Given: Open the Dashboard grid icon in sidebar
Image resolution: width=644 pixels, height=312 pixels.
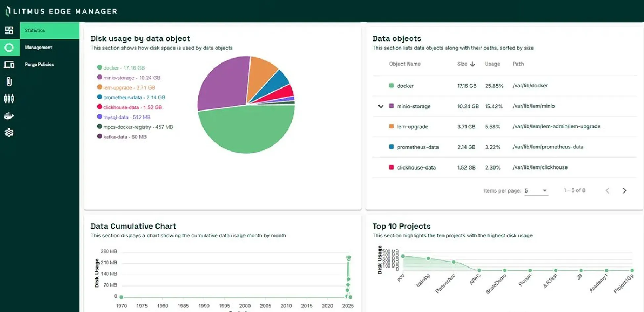Looking at the screenshot, I should tap(9, 30).
